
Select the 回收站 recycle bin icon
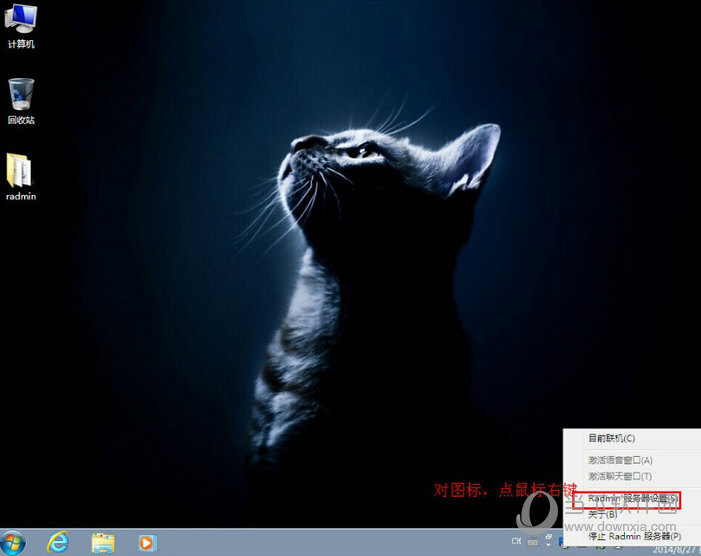21,101
